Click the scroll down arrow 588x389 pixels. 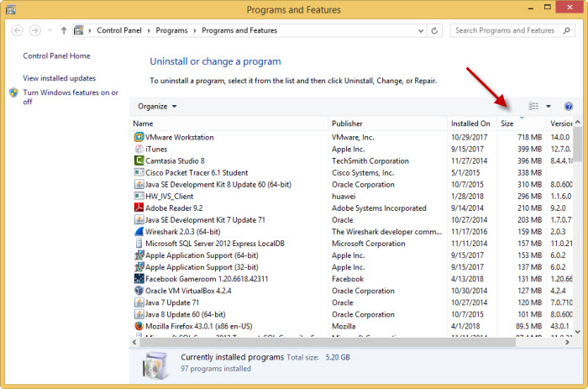pos(578,332)
